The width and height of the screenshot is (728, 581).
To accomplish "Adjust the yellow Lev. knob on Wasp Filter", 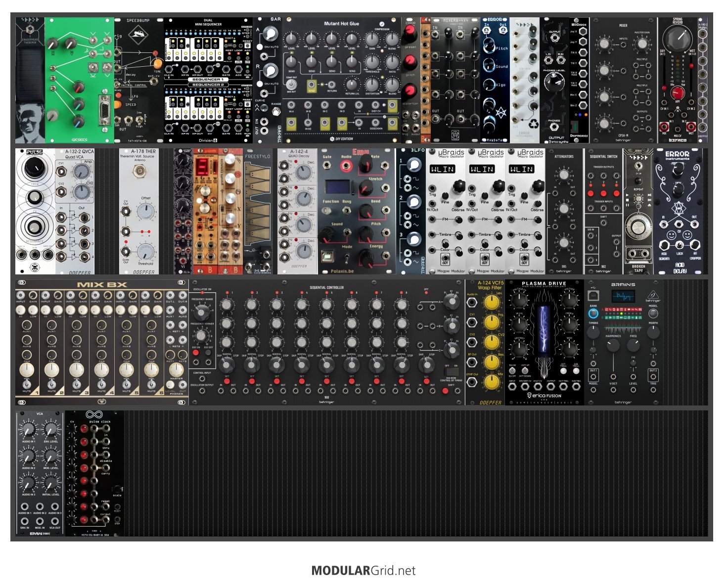I will pyautogui.click(x=491, y=303).
